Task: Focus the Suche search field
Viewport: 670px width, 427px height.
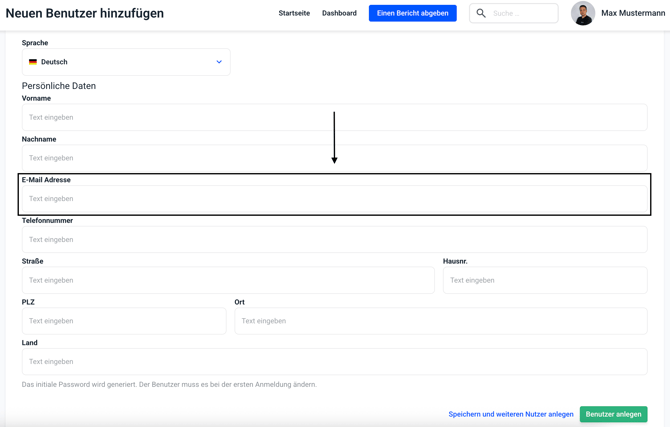Action: point(522,14)
